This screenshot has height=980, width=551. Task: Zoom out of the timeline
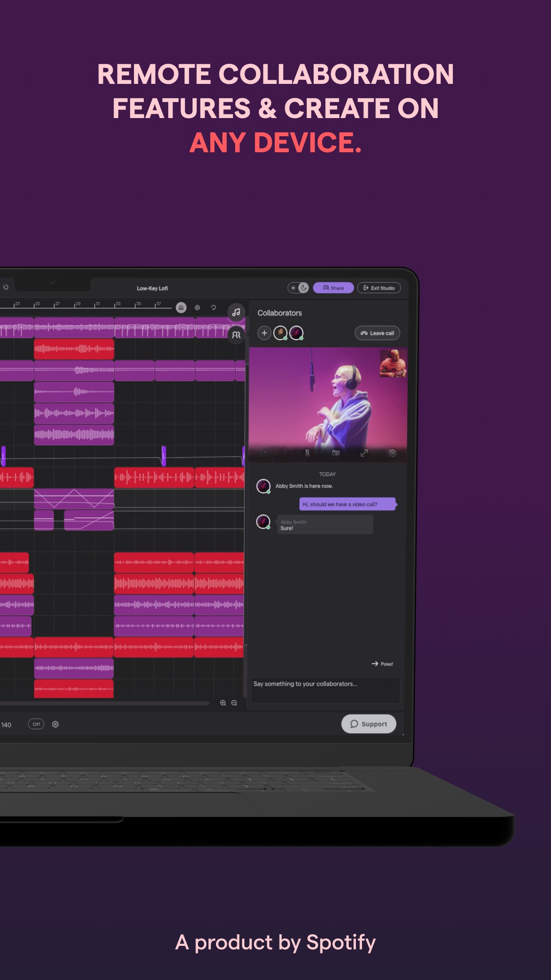[x=234, y=703]
